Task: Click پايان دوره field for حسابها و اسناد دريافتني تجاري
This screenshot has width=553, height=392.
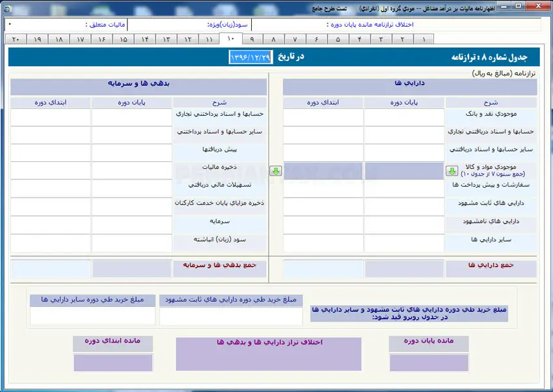Action: click(404, 135)
